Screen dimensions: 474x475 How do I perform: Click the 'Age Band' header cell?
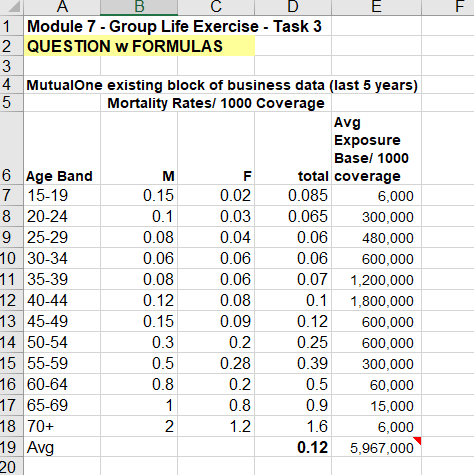coord(62,148)
